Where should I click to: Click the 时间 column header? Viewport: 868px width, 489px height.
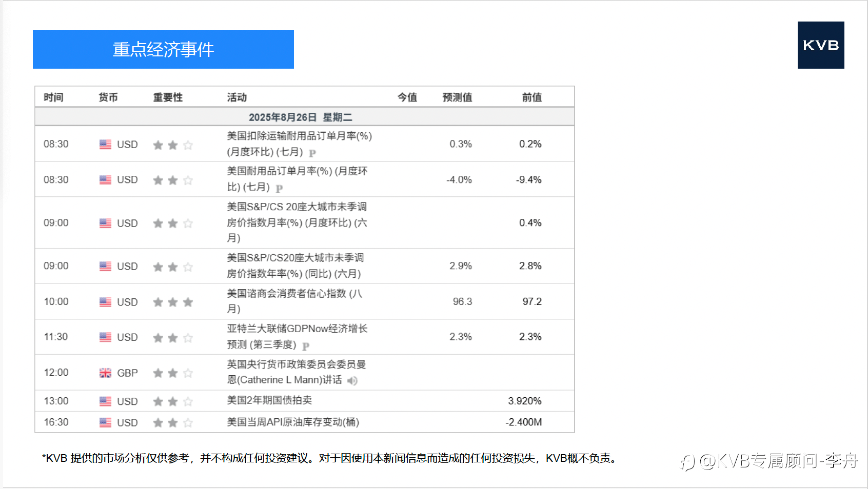pyautogui.click(x=53, y=97)
